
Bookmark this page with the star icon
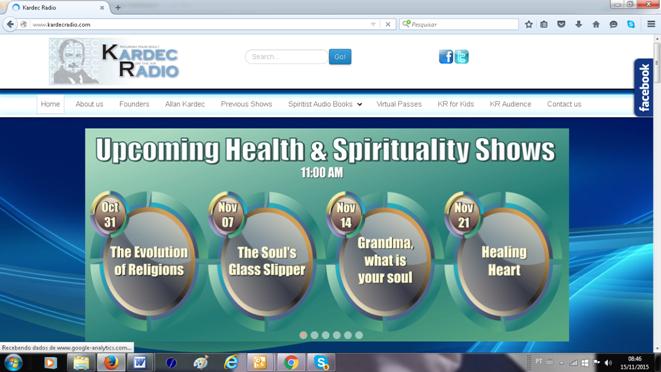point(529,24)
